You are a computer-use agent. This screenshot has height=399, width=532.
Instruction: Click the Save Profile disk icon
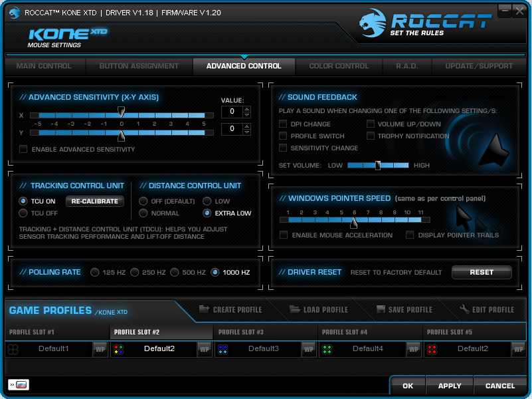click(381, 309)
